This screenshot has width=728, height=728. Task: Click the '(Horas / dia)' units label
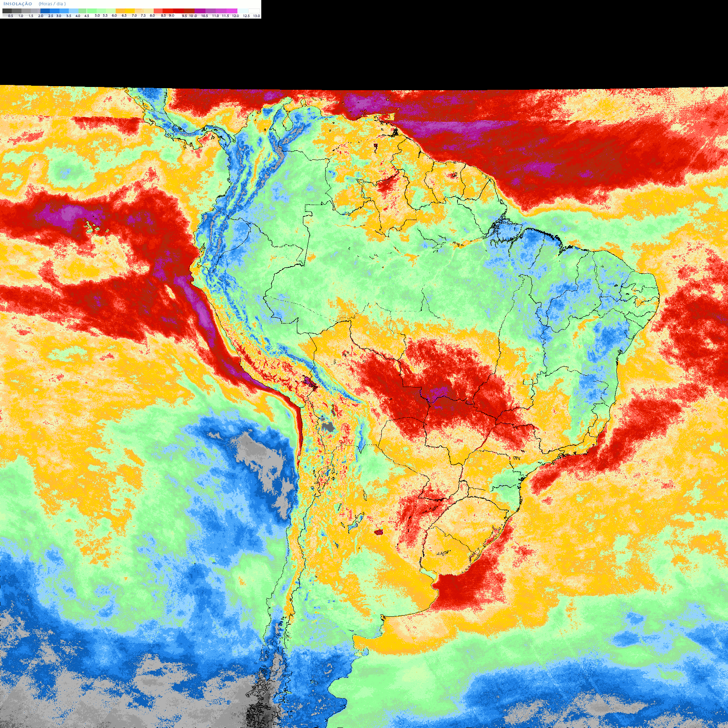coord(52,4)
